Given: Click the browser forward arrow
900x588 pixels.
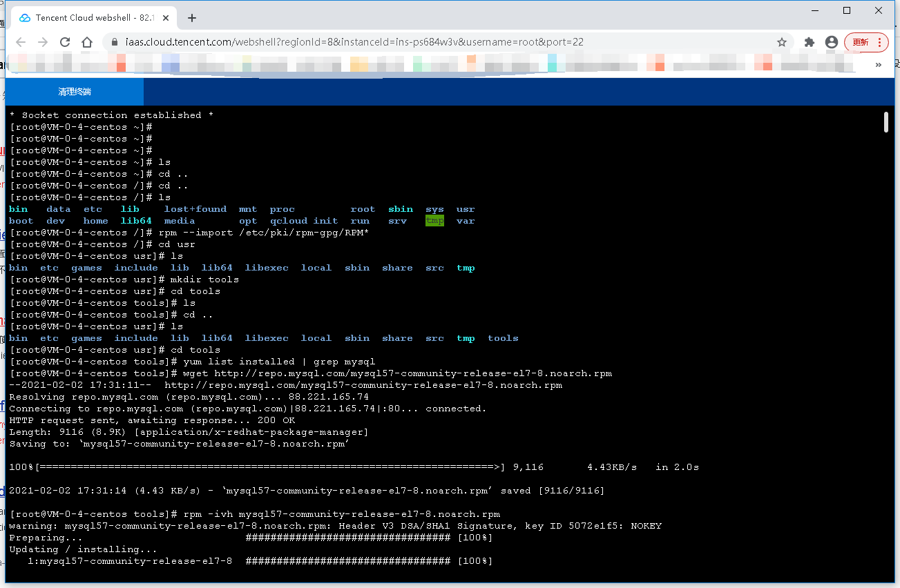Looking at the screenshot, I should click(x=43, y=42).
